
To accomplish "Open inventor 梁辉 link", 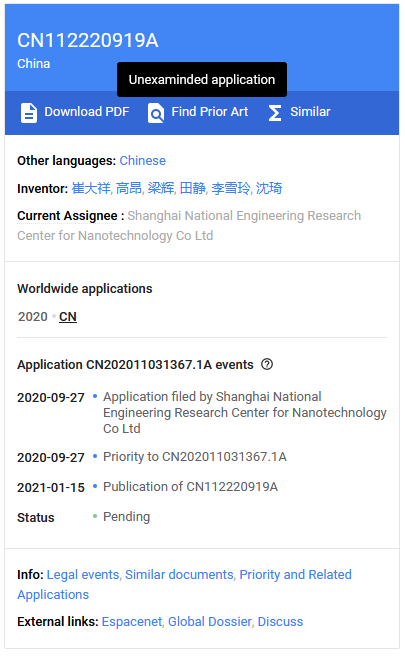I will (x=161, y=188).
